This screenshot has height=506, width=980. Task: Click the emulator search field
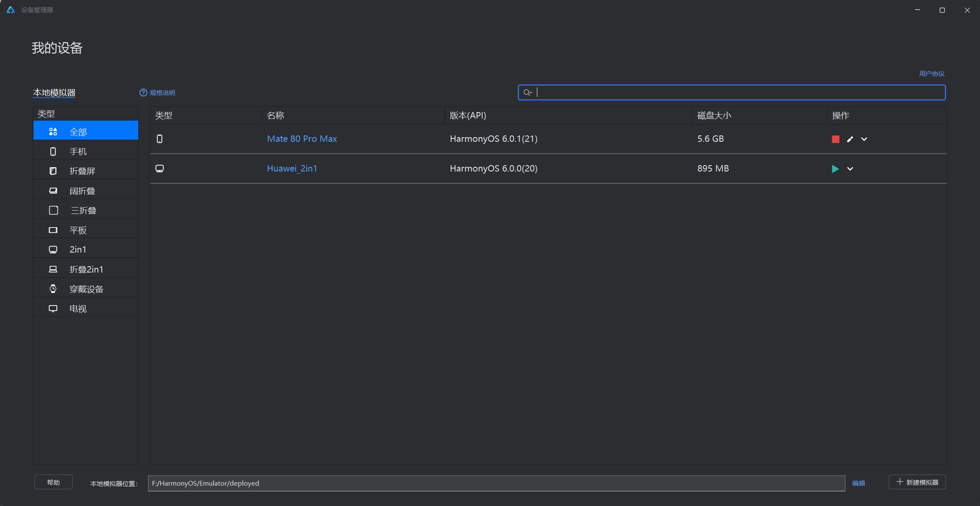[732, 93]
